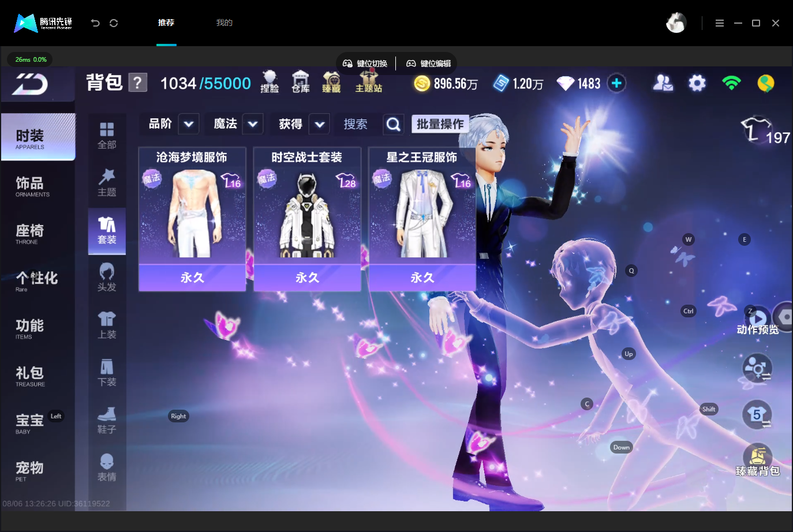The image size is (793, 532).
Task: Refresh the launcher page
Action: click(114, 23)
